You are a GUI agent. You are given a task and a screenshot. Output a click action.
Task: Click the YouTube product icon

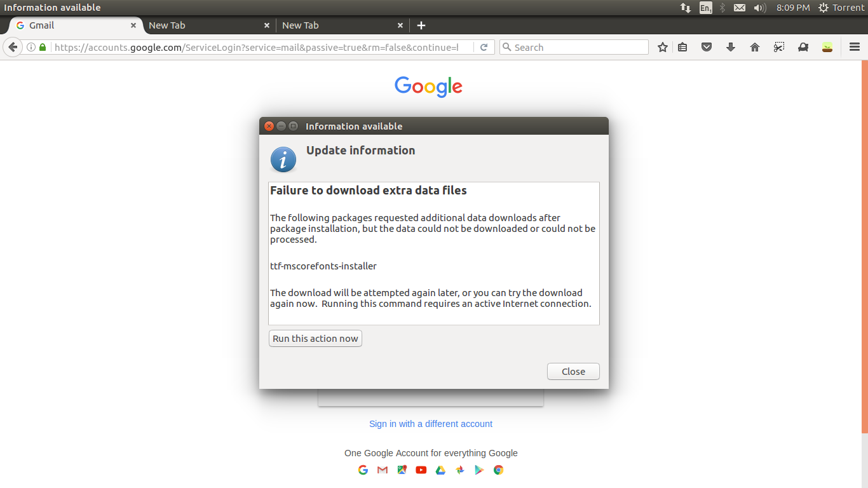click(421, 470)
